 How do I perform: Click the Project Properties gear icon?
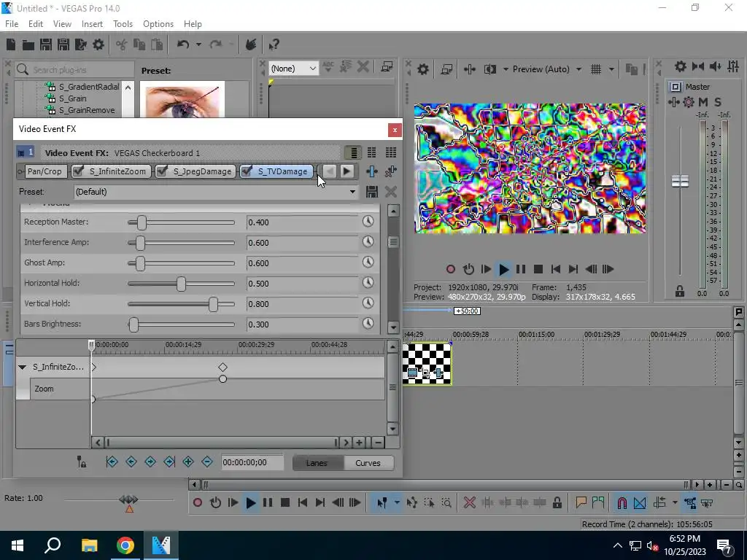[98, 44]
